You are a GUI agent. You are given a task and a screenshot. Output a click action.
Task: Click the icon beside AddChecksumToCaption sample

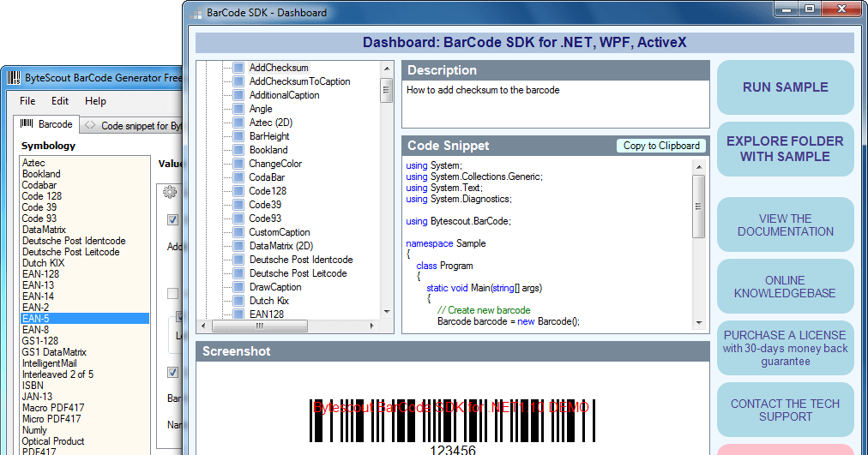point(238,81)
